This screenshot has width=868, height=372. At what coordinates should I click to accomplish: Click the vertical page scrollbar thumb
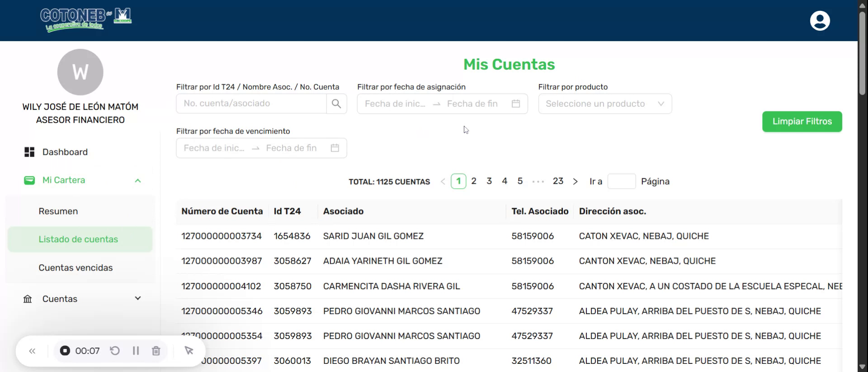862,53
